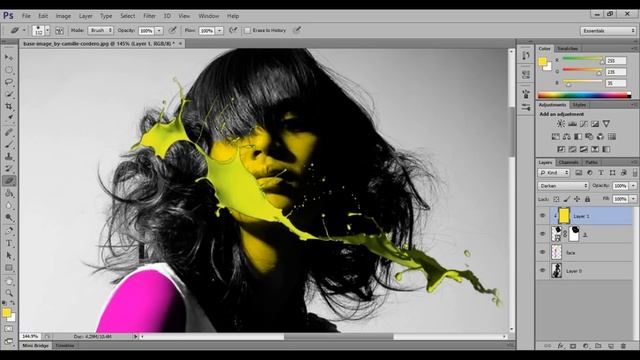Screen dimensions: 640x360
Task: Open the File menu
Action: (26, 16)
